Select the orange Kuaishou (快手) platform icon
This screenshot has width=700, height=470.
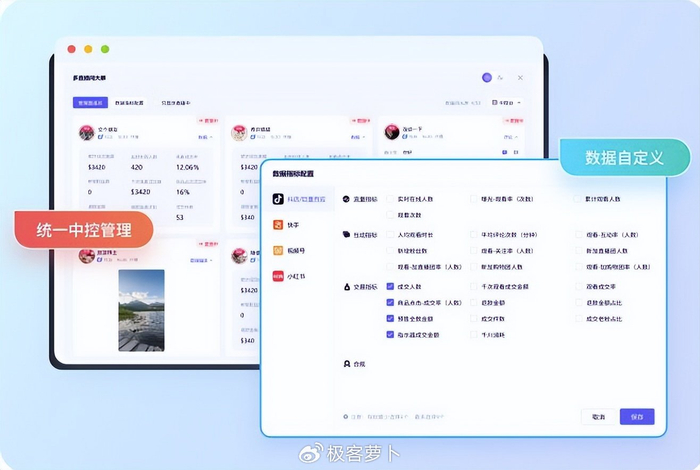(x=278, y=225)
